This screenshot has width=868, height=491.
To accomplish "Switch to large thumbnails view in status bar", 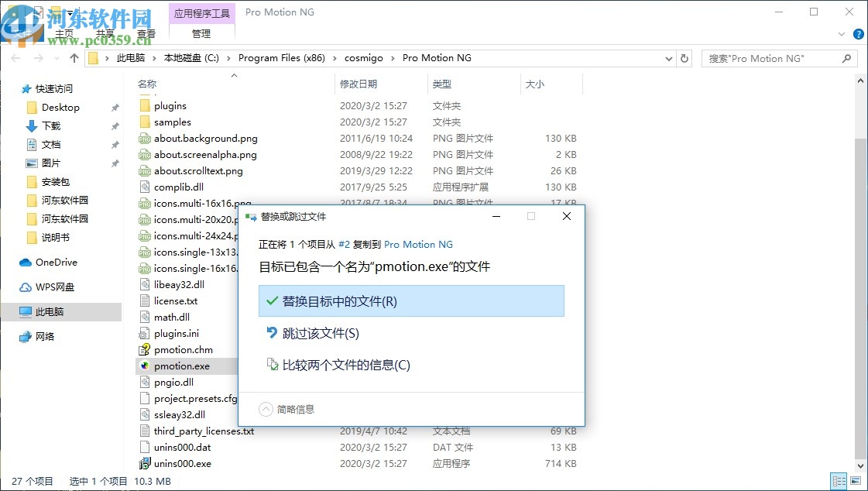I will pyautogui.click(x=856, y=481).
